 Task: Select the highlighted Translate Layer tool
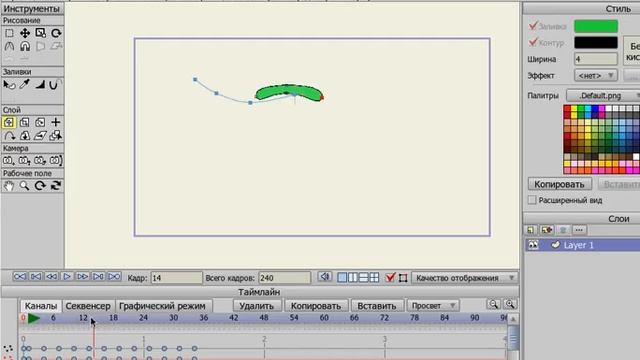coord(9,122)
